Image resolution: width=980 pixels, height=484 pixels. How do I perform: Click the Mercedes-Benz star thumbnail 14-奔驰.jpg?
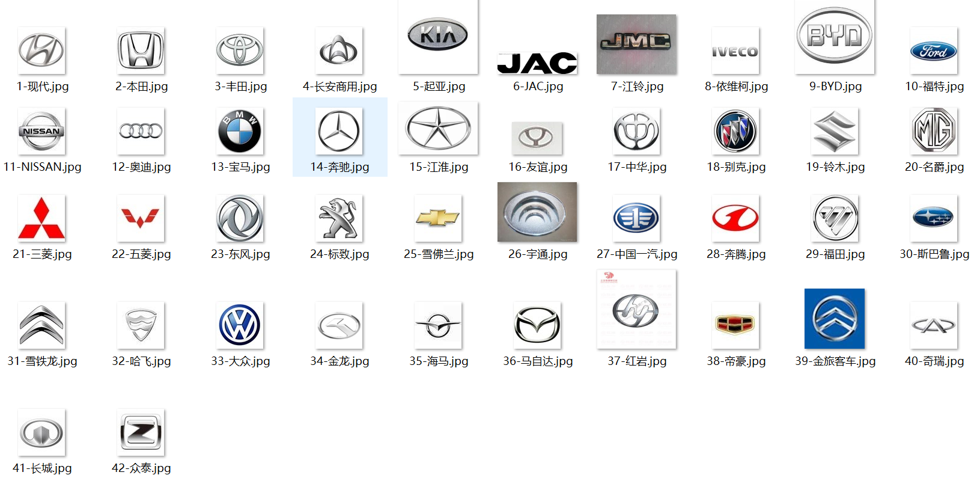point(339,131)
